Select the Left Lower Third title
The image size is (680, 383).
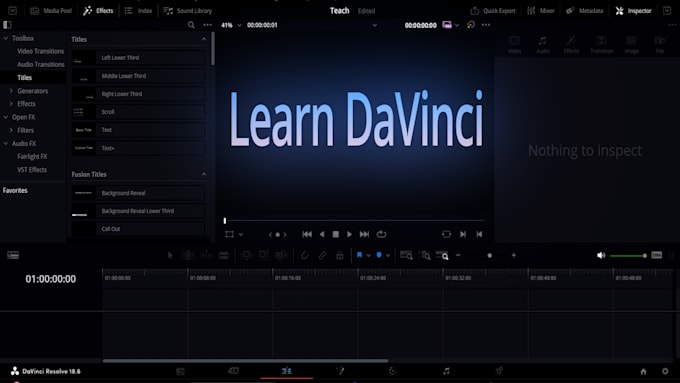pyautogui.click(x=138, y=58)
